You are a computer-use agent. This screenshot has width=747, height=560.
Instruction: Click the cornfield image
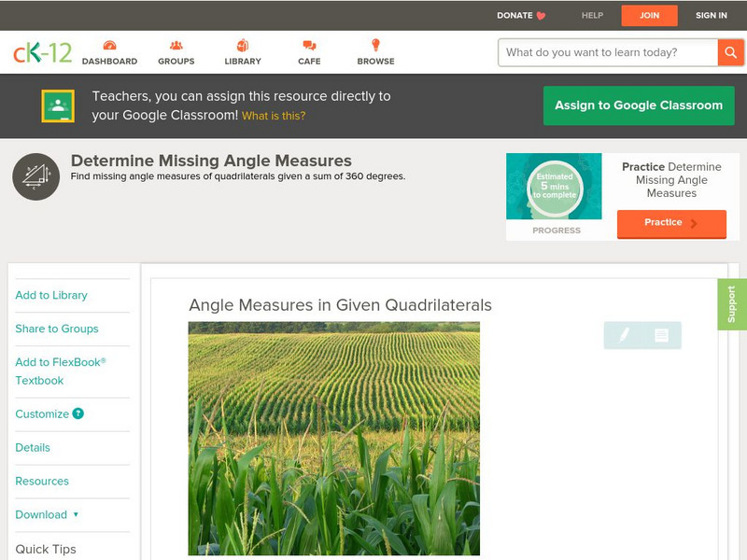(x=334, y=439)
